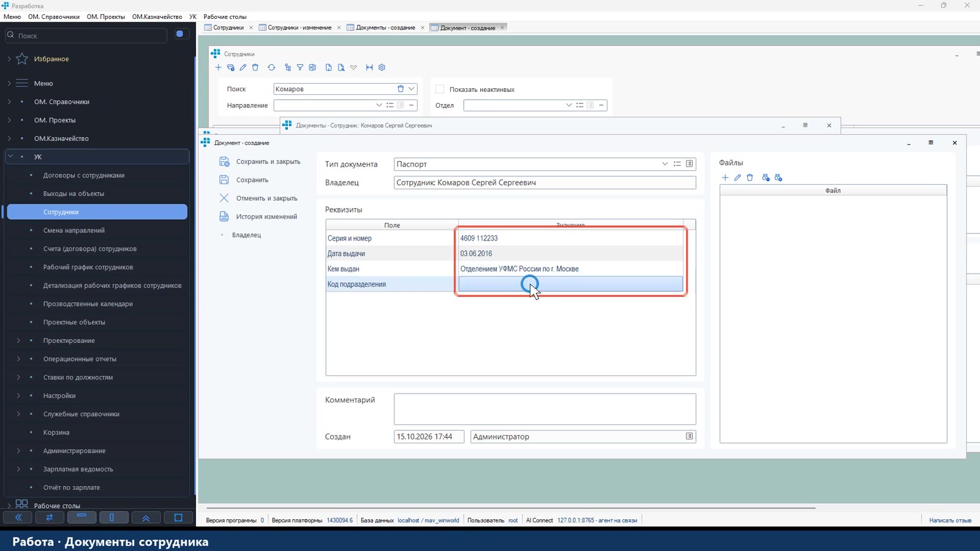The image size is (980, 551).
Task: Delete file using trash icon in Файлы panel
Action: (750, 178)
